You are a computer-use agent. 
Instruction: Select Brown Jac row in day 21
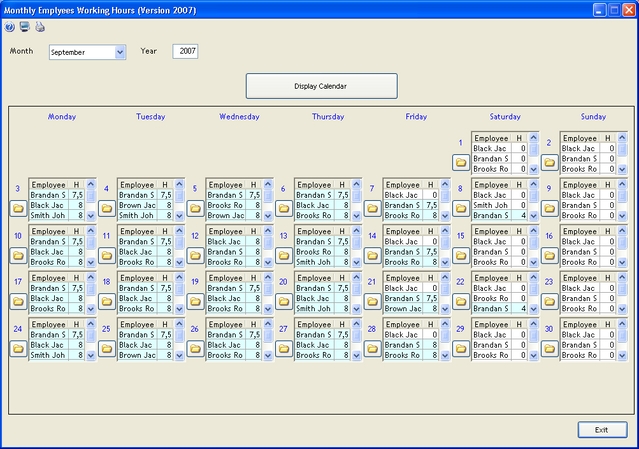pos(411,309)
